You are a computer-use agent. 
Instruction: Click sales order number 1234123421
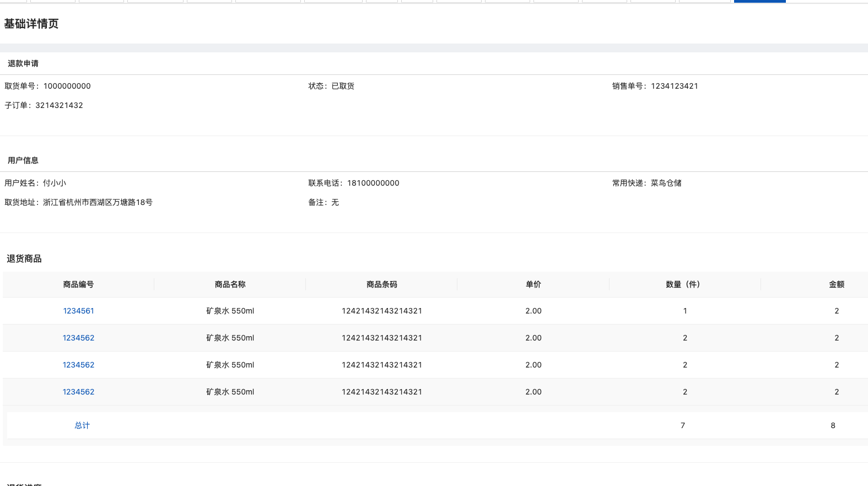pyautogui.click(x=675, y=86)
